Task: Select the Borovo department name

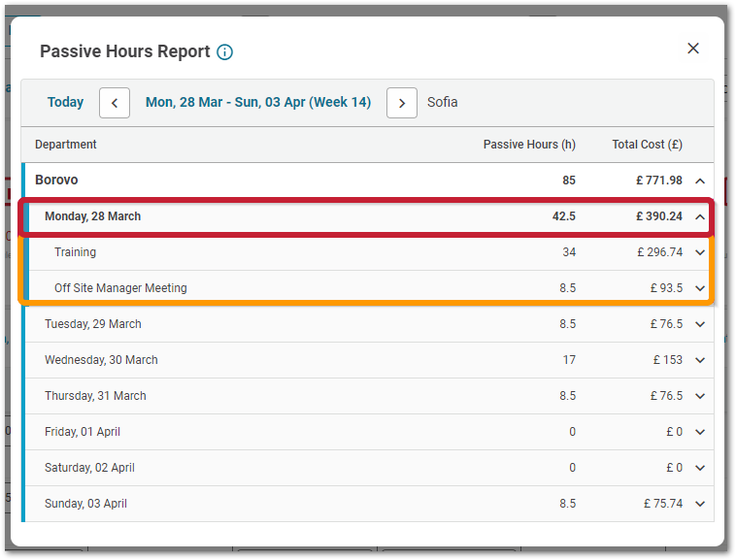Action: pos(56,181)
